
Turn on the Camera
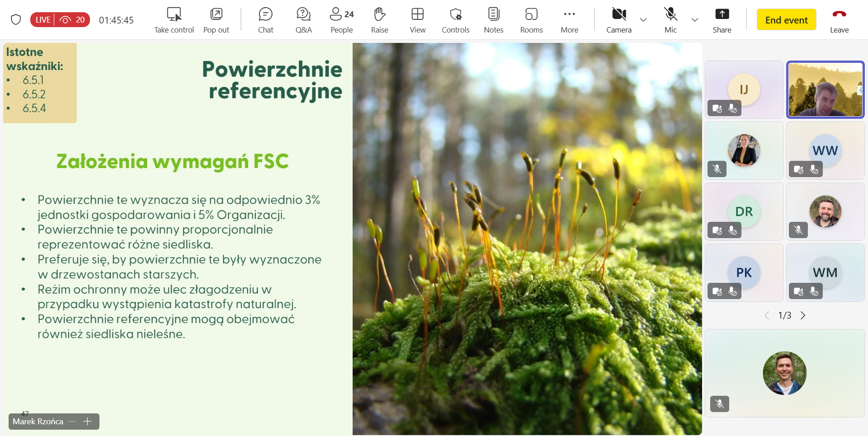618,20
